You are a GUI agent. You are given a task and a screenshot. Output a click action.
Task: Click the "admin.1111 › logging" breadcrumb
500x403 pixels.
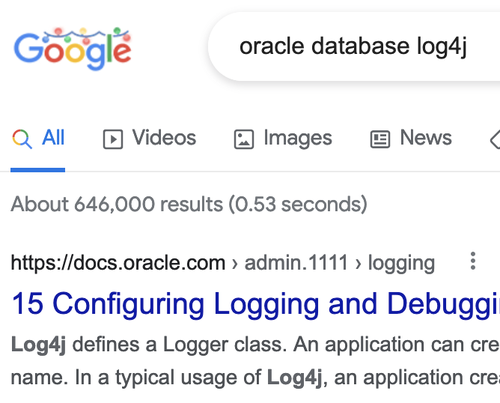(x=340, y=263)
